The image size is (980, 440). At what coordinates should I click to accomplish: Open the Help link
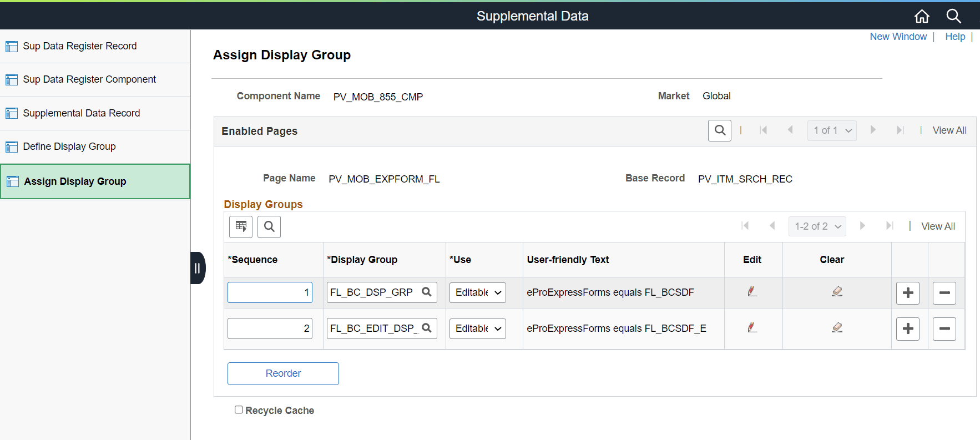[955, 37]
